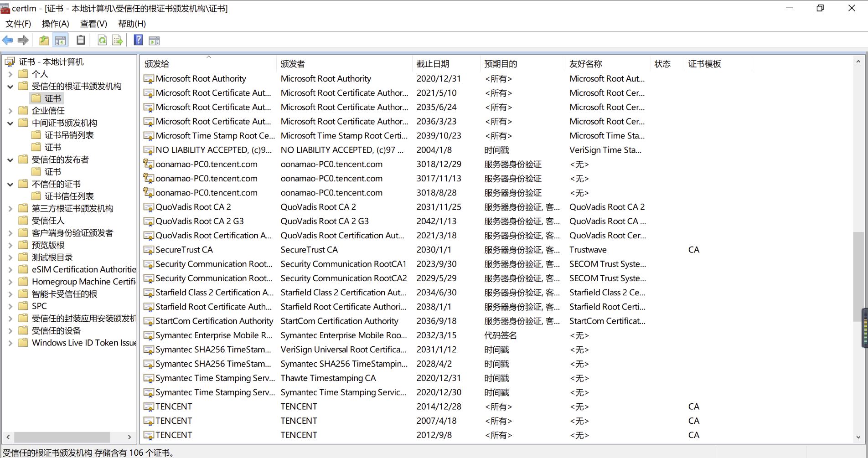Expand the SPC tree node

10,306
